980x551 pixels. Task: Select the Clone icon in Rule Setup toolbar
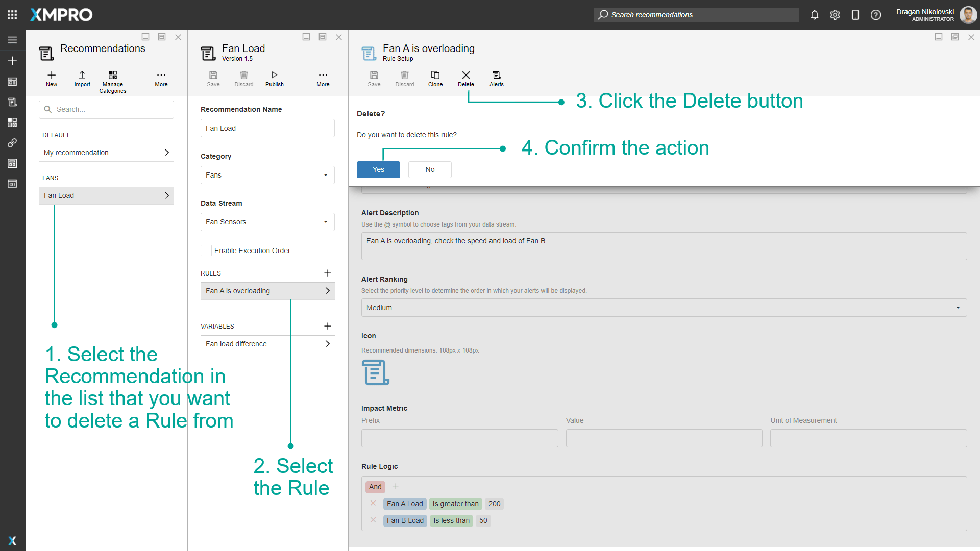[435, 79]
